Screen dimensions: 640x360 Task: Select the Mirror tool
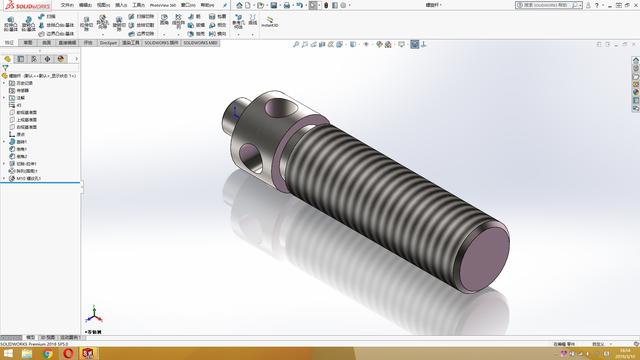[217, 34]
